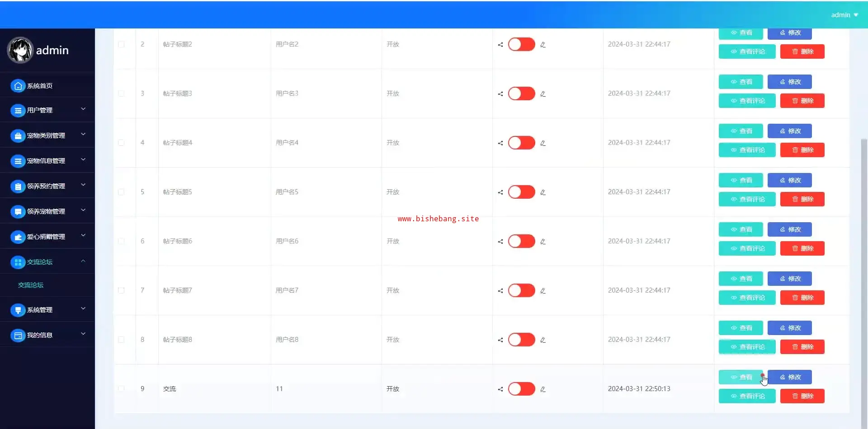The height and width of the screenshot is (429, 868).
Task: Tick the checkbox for row 帖子标题3
Action: click(121, 93)
